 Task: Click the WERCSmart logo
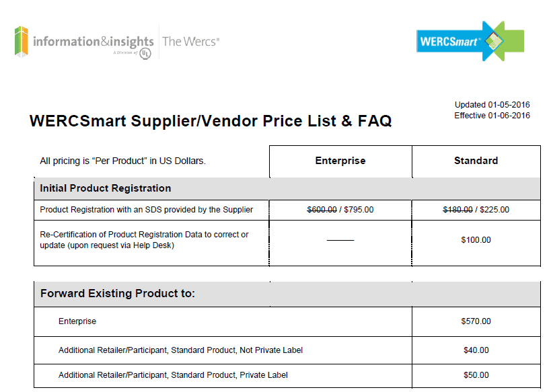tap(470, 41)
